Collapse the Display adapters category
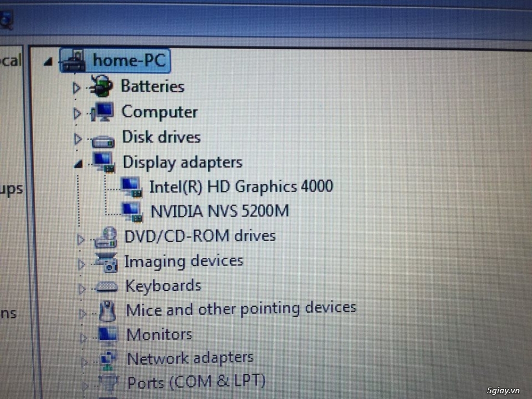This screenshot has height=399, width=532. [x=78, y=164]
